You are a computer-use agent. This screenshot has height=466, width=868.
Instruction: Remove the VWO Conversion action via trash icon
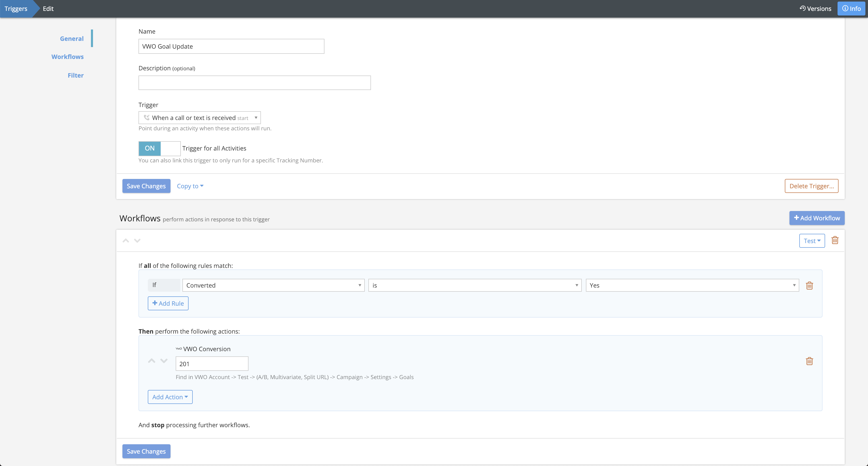click(809, 361)
